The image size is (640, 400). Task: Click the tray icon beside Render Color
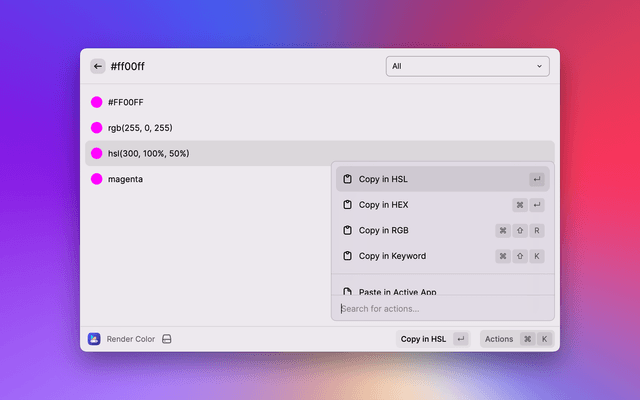[x=167, y=339]
